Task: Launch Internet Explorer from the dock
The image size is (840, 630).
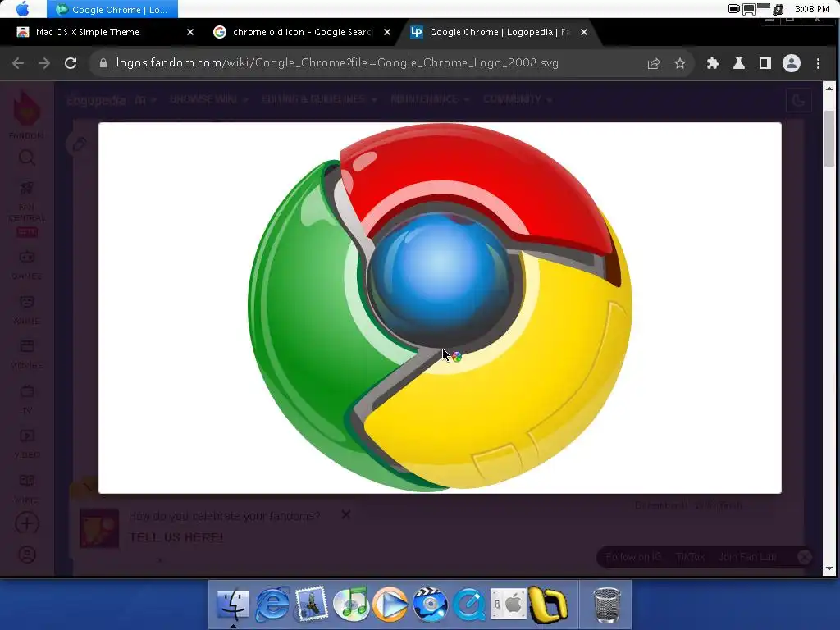Action: click(x=272, y=605)
